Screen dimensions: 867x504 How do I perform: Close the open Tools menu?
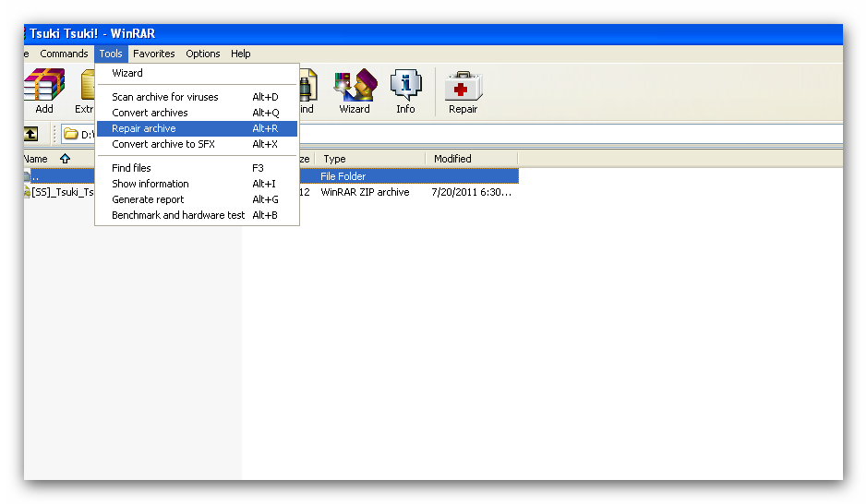point(111,54)
